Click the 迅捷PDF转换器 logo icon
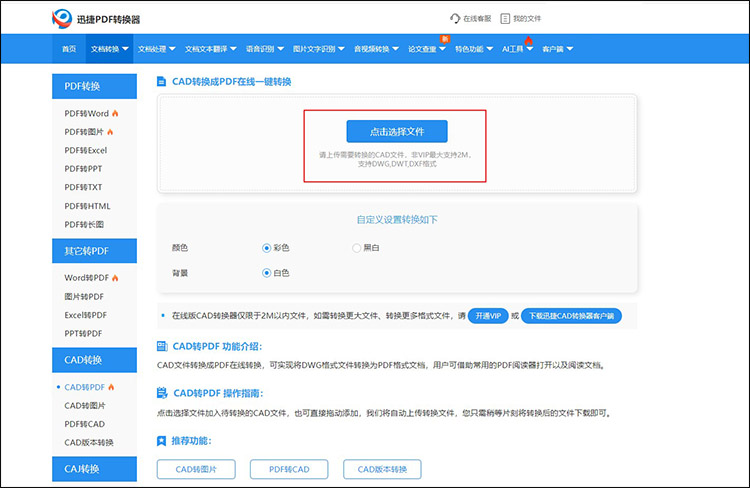Image resolution: width=750 pixels, height=488 pixels. [62, 19]
